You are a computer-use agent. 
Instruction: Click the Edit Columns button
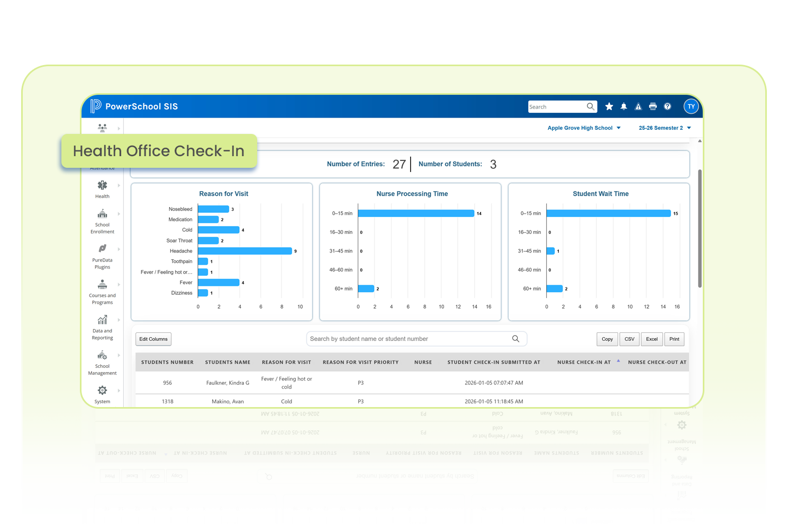(153, 339)
